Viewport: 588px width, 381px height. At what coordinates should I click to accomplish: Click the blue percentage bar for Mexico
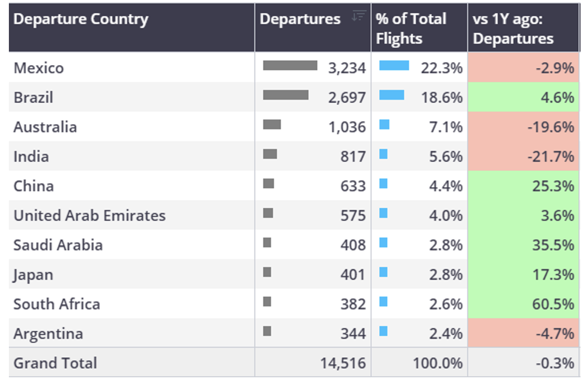click(394, 65)
